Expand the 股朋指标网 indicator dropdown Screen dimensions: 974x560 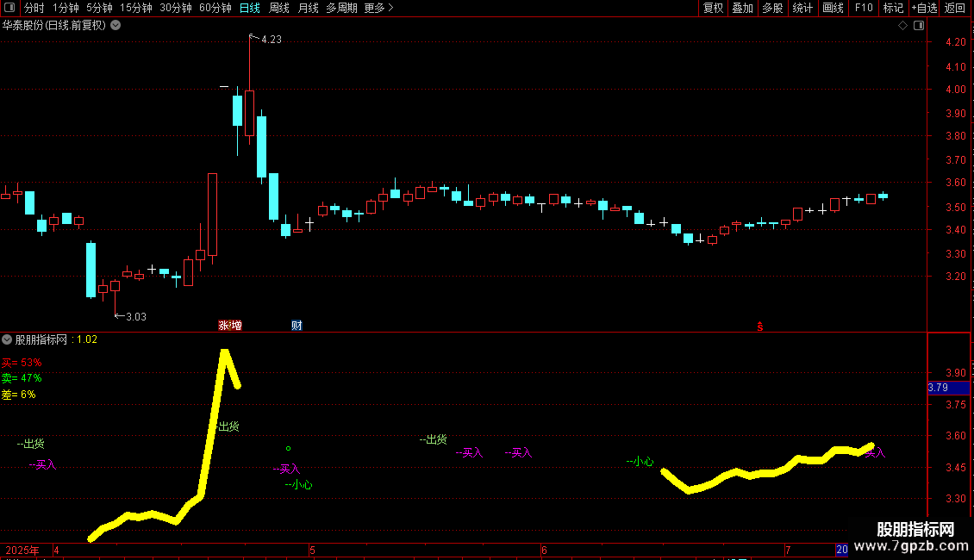(7, 339)
